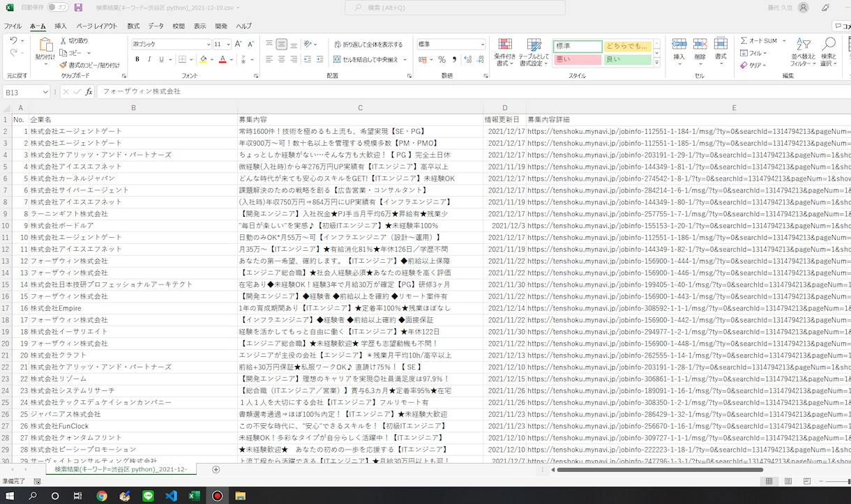Screen dimensions: 851x504
Task: Switch to Page Layout view in status bar
Action: (788, 482)
